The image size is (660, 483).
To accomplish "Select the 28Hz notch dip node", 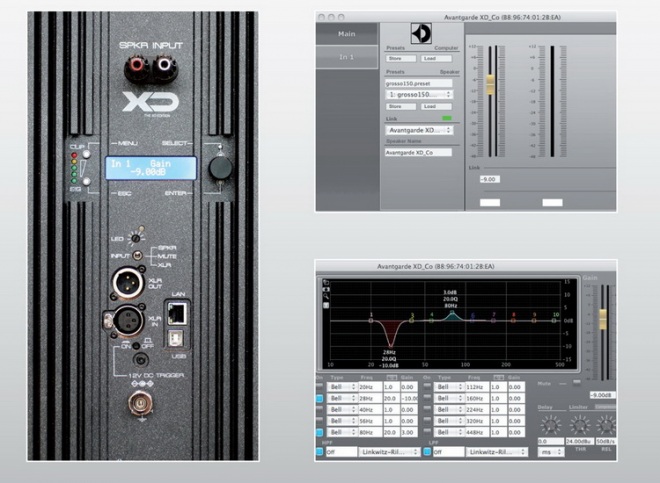I will 390,346.
